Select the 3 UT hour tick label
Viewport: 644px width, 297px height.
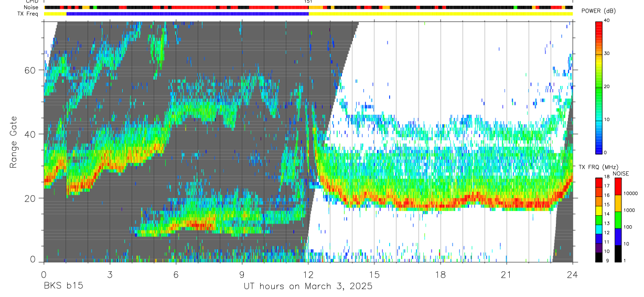[110, 274]
